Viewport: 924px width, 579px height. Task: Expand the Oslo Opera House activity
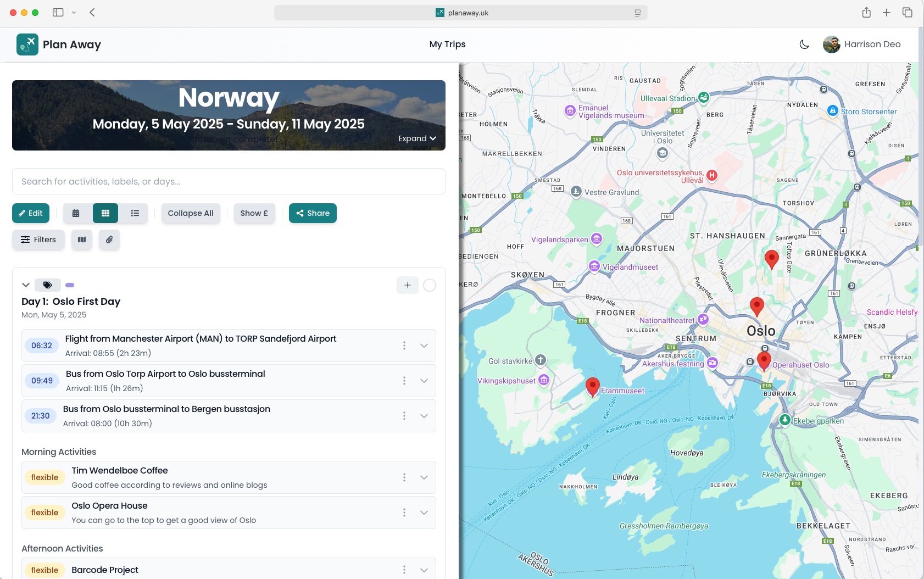[424, 512]
